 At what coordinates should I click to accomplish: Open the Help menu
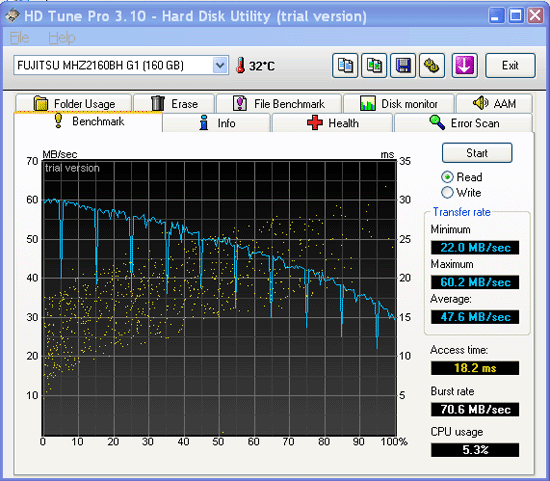coord(62,38)
